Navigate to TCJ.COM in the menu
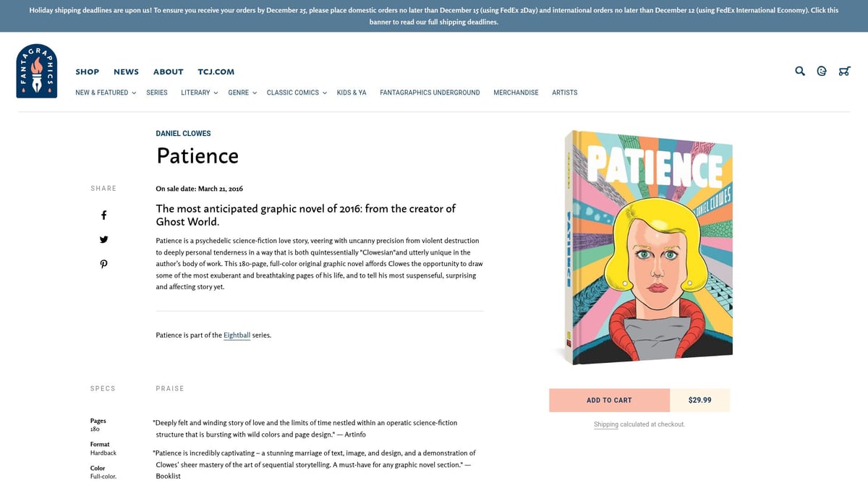The width and height of the screenshot is (868, 488). pos(216,72)
